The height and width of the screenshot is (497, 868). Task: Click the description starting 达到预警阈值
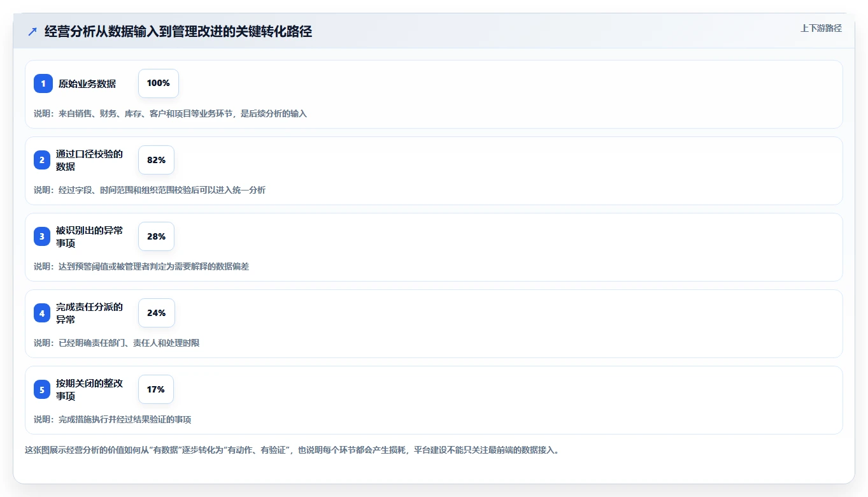pyautogui.click(x=141, y=266)
